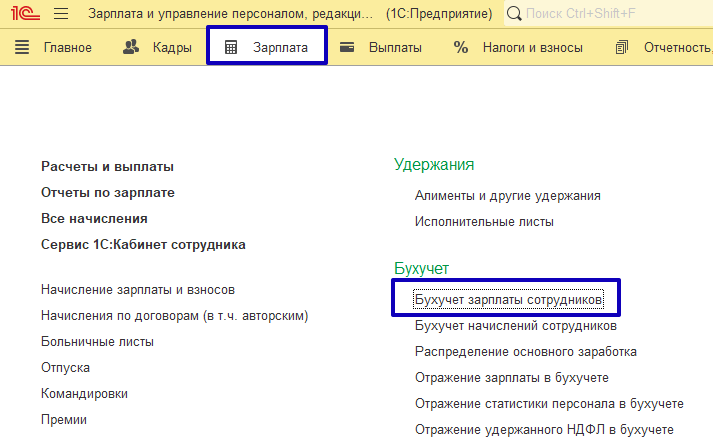Viewport: 713px width, 439px height.
Task: Open Больничные листы link
Action: click(x=97, y=342)
